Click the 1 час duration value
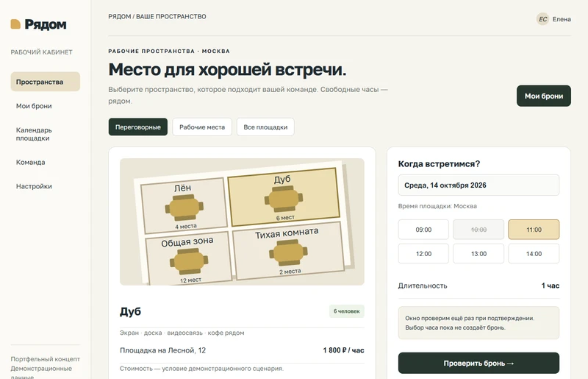This screenshot has width=588, height=379. (550, 286)
